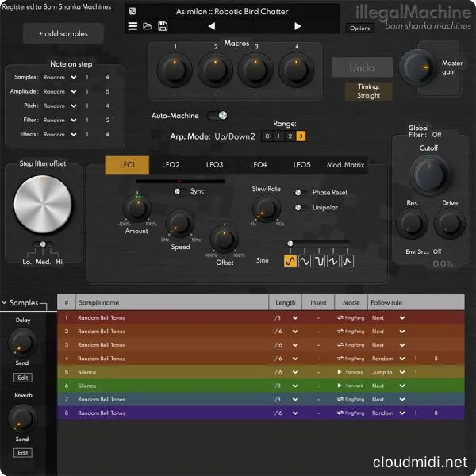Set arp Range to 1

[278, 136]
